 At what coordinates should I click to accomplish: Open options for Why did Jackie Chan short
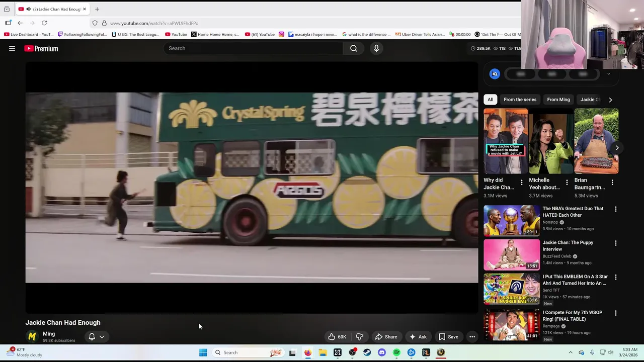tap(521, 183)
